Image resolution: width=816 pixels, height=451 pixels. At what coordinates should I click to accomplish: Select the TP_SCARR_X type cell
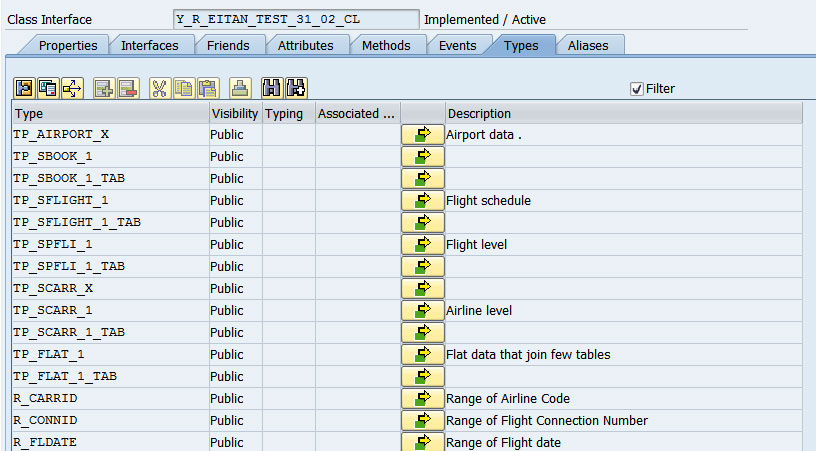(x=110, y=288)
